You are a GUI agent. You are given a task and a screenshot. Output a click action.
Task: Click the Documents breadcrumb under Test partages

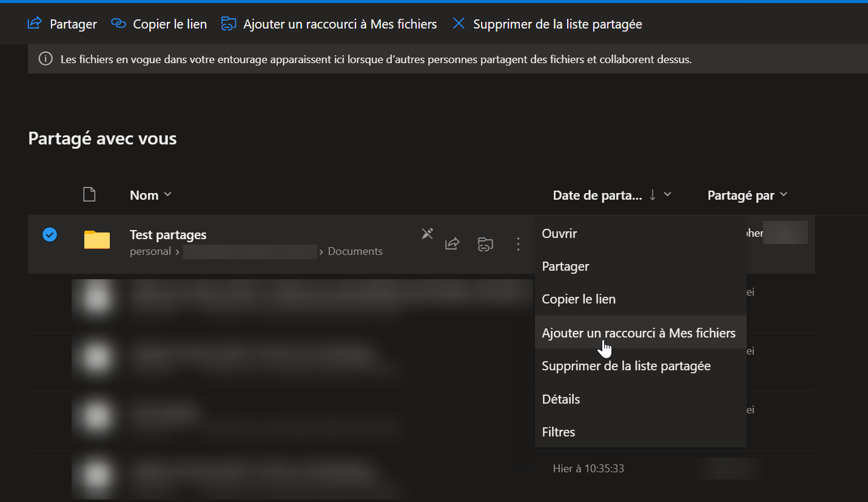click(x=355, y=251)
